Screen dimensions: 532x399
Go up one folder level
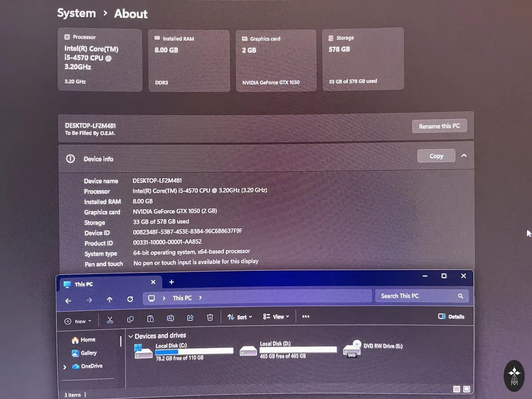pyautogui.click(x=110, y=300)
